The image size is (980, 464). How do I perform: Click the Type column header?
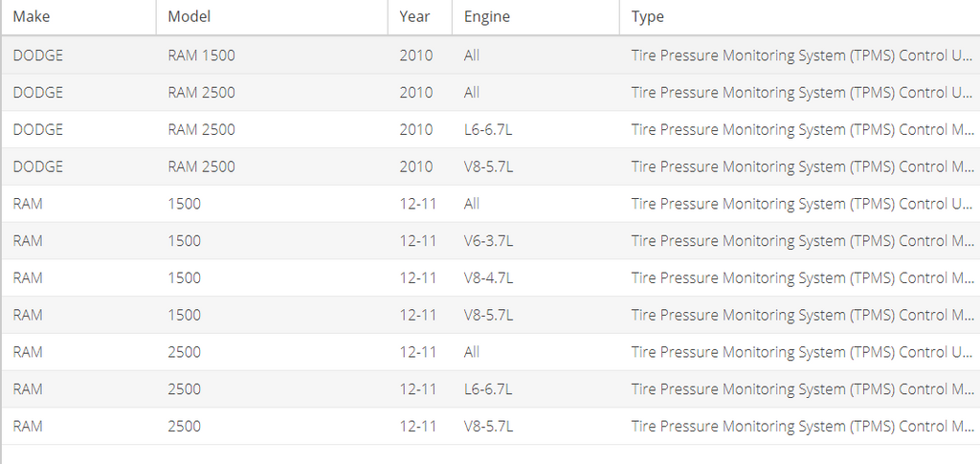coord(647,17)
